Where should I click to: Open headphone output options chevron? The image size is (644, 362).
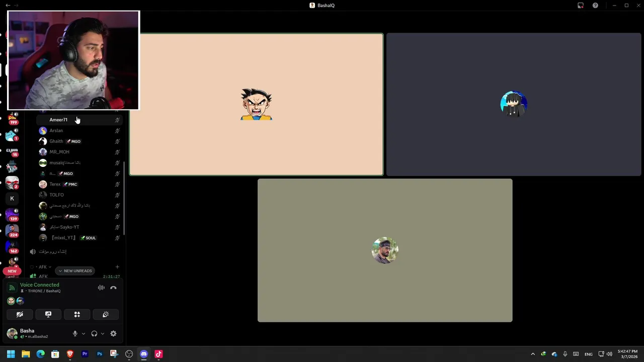point(103,333)
